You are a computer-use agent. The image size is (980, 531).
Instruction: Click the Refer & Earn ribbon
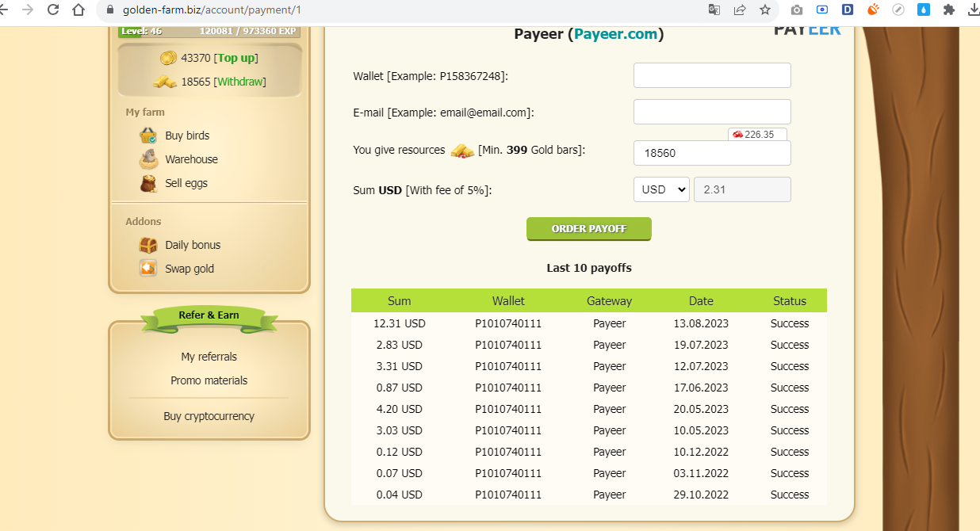click(209, 317)
